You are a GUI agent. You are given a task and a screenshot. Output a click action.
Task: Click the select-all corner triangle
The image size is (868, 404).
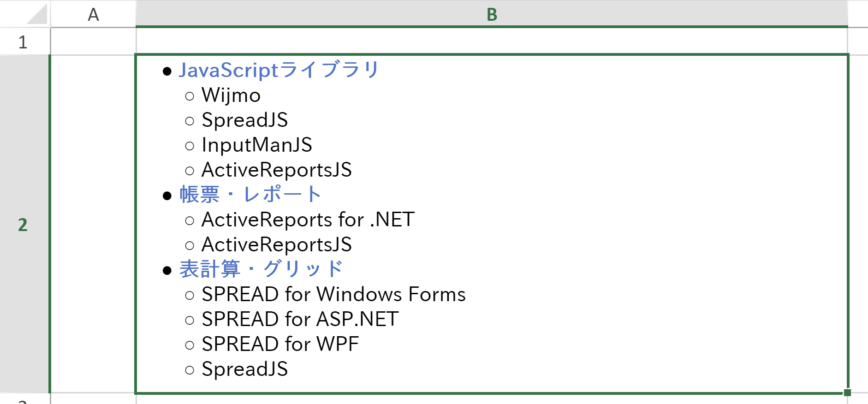[x=37, y=14]
